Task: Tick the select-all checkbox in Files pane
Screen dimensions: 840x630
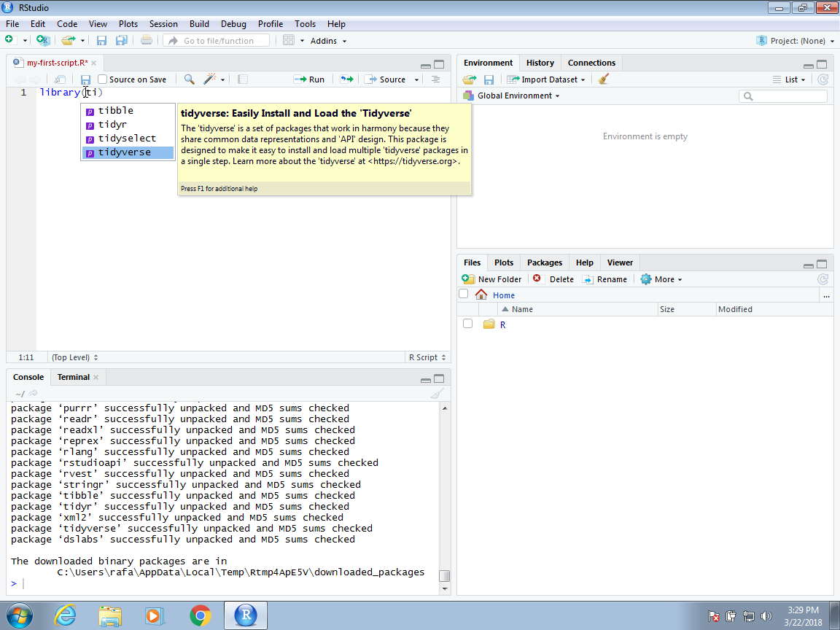Action: click(x=464, y=295)
